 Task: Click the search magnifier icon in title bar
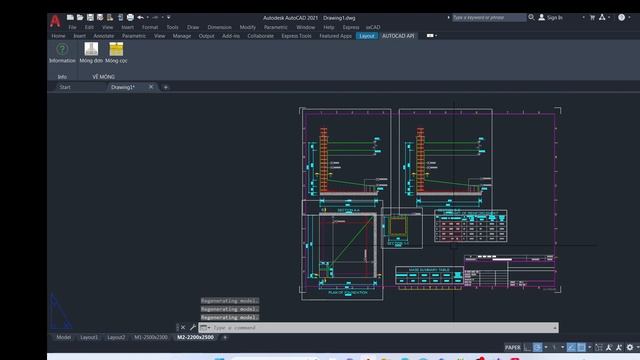(x=531, y=17)
